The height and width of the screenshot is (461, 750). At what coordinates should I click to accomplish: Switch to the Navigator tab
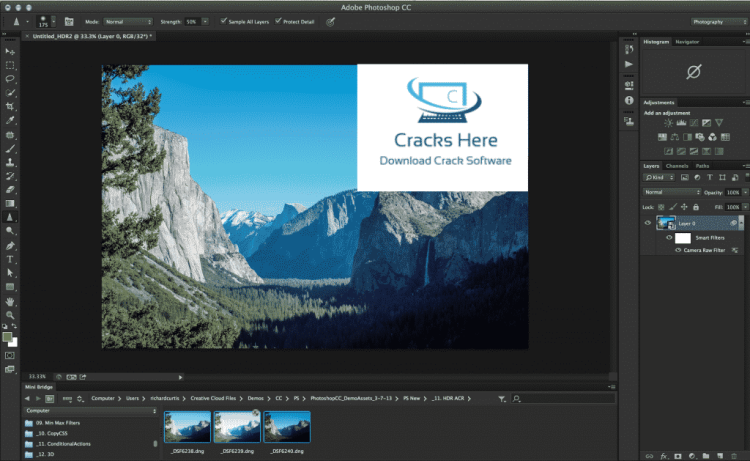tap(687, 42)
